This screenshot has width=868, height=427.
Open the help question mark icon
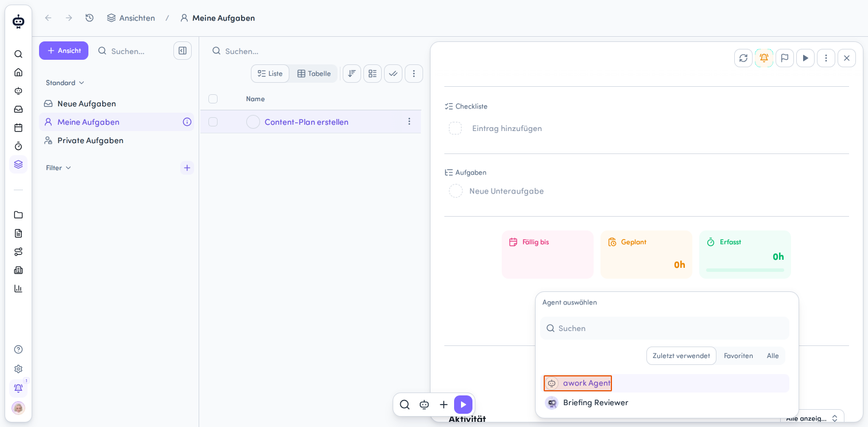(18, 349)
